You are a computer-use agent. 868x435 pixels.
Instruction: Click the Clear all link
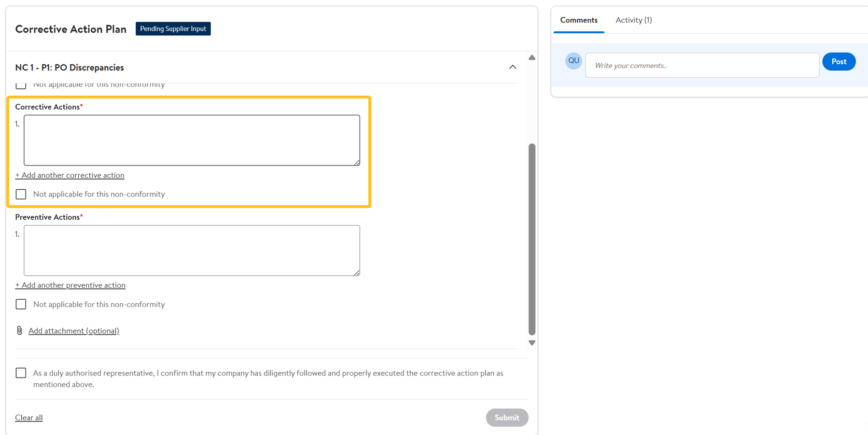coord(29,418)
